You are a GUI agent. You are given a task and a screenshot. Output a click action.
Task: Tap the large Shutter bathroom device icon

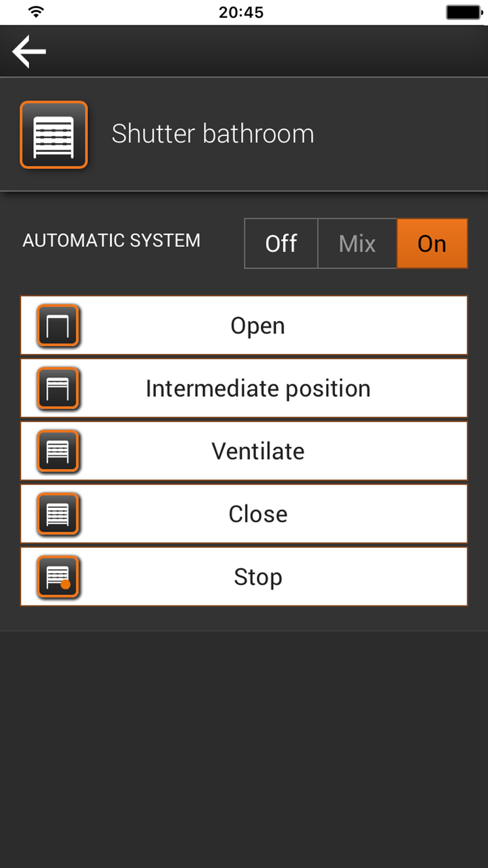54,135
